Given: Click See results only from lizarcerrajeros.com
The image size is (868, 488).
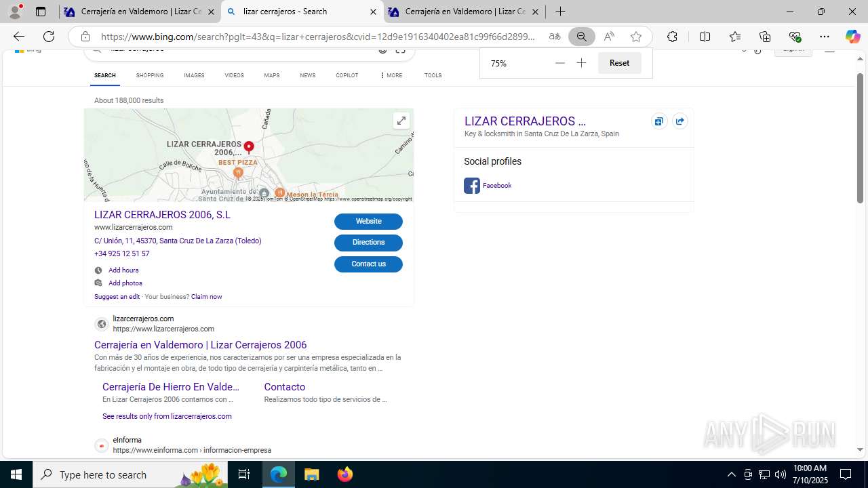Looking at the screenshot, I should (x=167, y=416).
